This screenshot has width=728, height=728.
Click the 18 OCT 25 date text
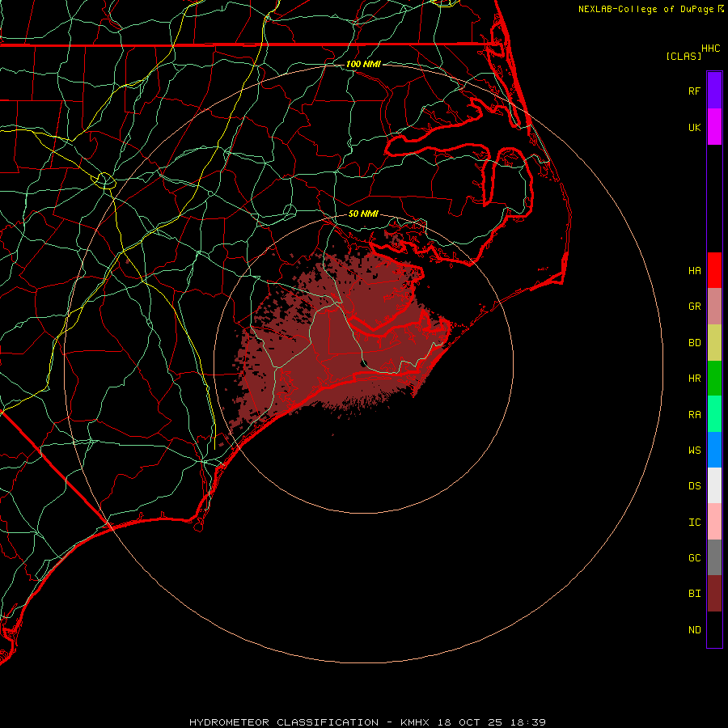pos(470,722)
